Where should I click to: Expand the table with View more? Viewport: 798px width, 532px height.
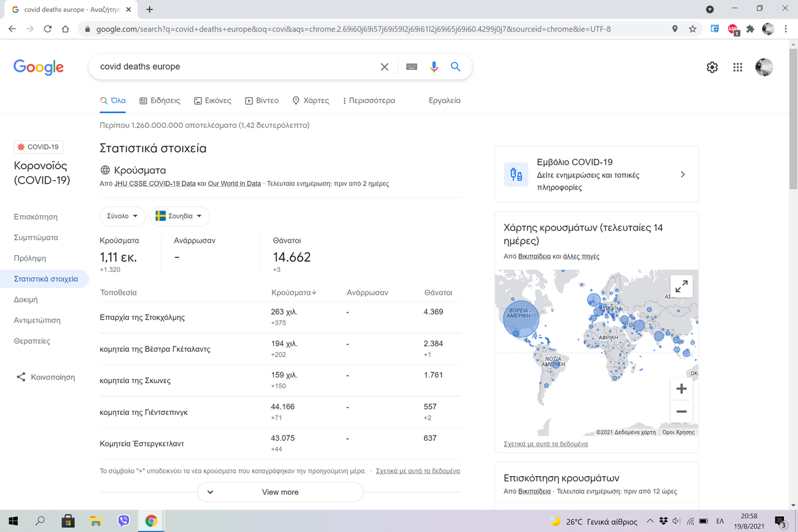pos(280,492)
